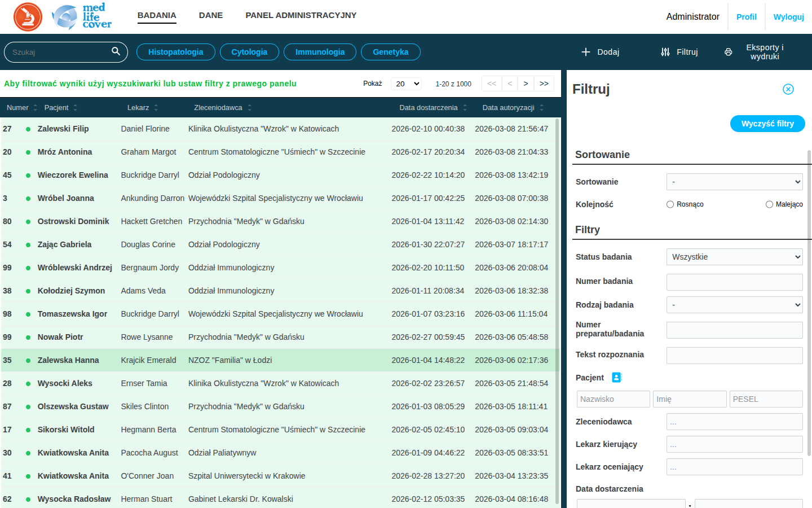Open the Pokaż page size dropdown

(x=406, y=84)
